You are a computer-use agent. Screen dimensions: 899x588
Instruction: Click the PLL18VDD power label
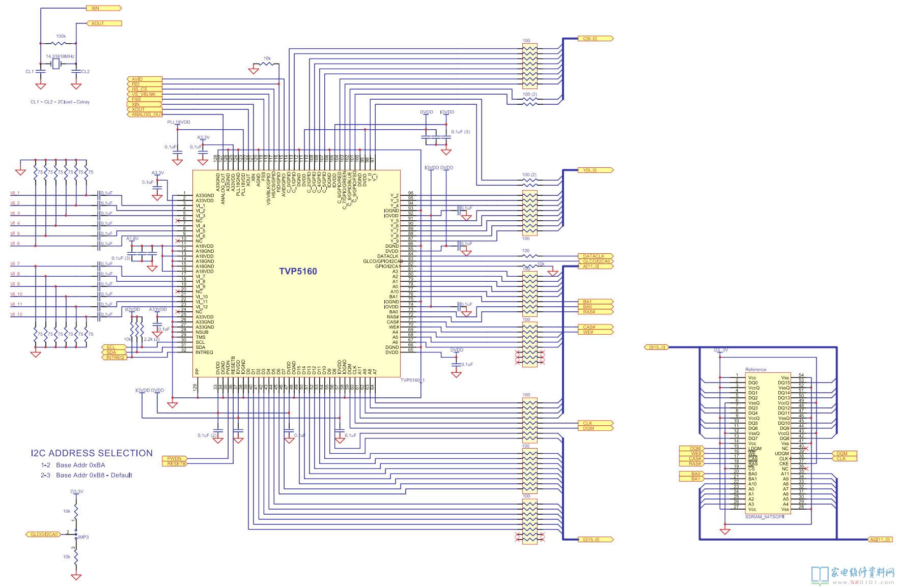[x=179, y=122]
